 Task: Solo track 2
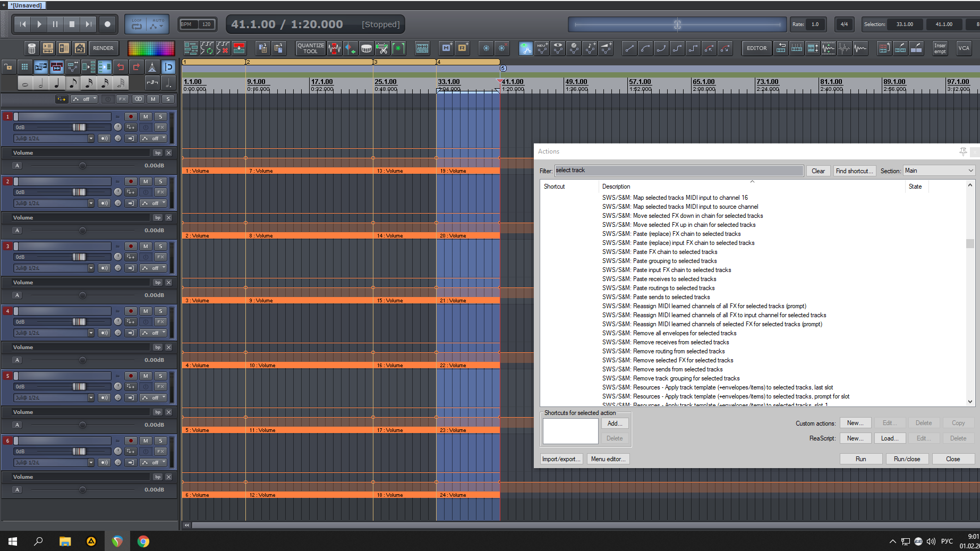click(x=160, y=181)
